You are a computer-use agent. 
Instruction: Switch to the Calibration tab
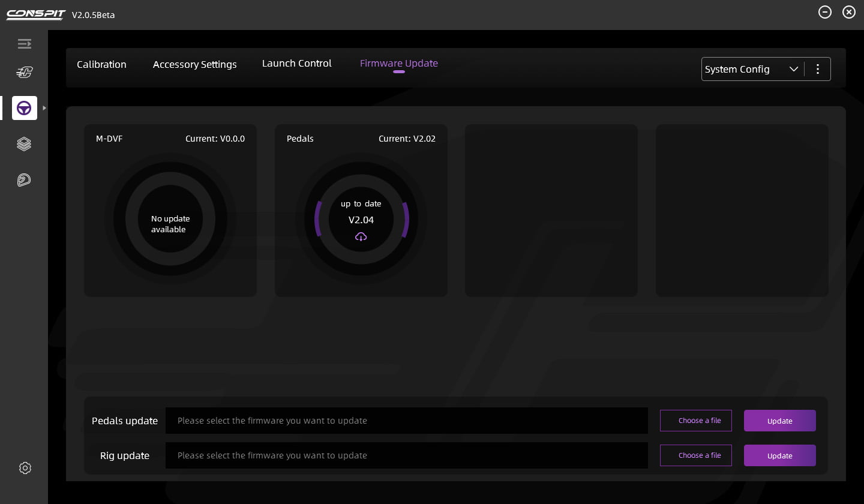click(x=101, y=64)
